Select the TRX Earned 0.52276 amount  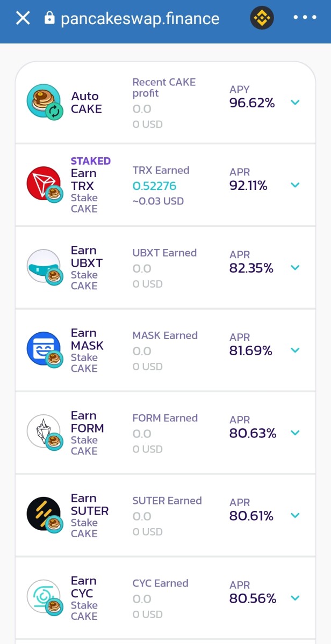coord(155,186)
